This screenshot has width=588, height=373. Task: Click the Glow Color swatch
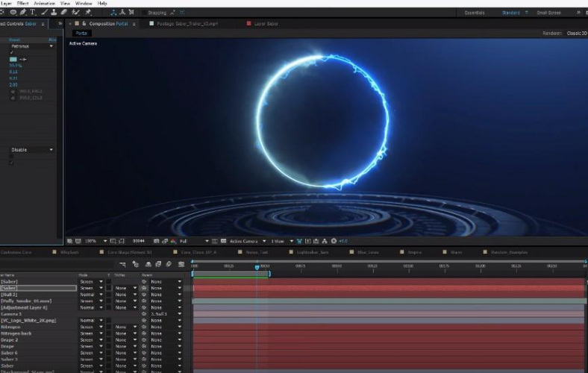point(13,59)
